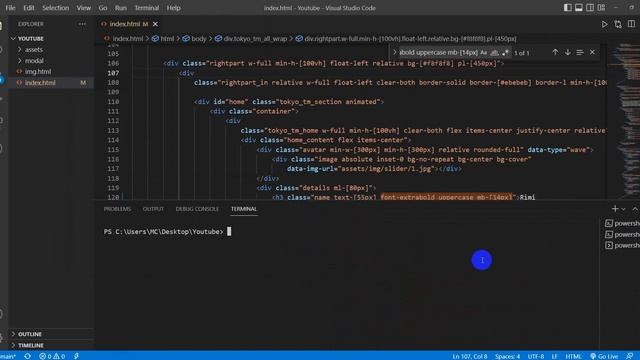The width and height of the screenshot is (640, 360).
Task: Switch to the Problems panel tab
Action: [x=117, y=209]
